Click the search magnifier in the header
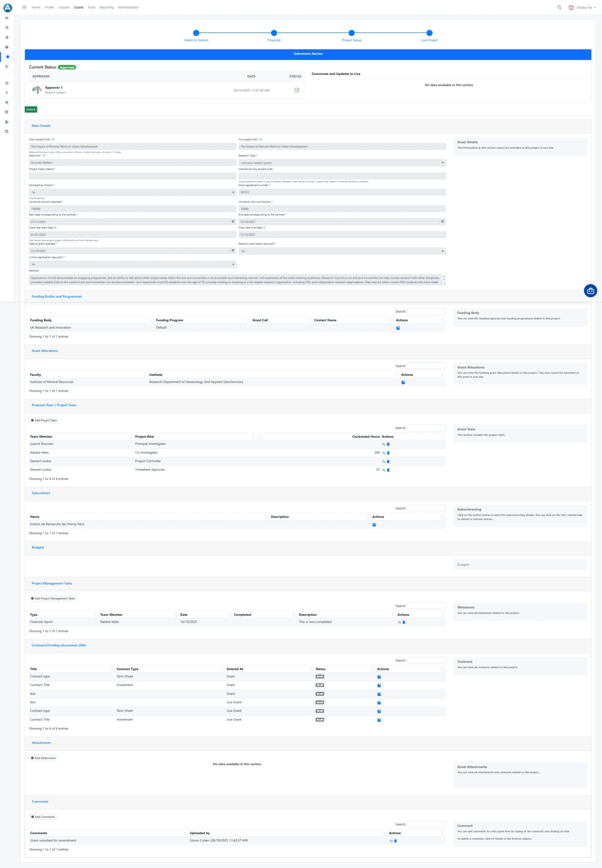 559,7
